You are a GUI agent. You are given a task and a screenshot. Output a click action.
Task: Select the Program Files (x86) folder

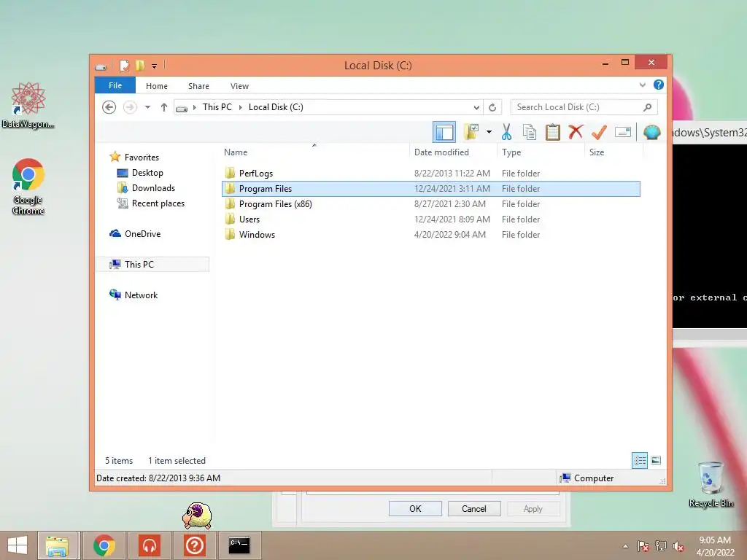[x=430, y=204]
